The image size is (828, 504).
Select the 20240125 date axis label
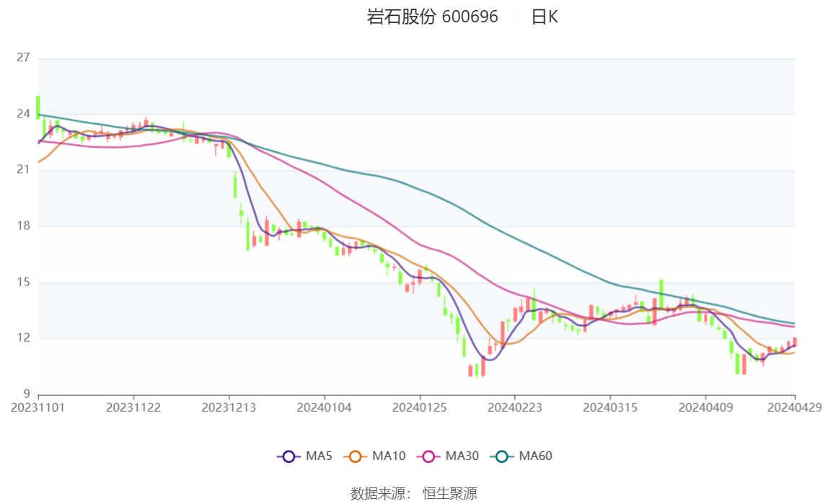[x=419, y=407]
